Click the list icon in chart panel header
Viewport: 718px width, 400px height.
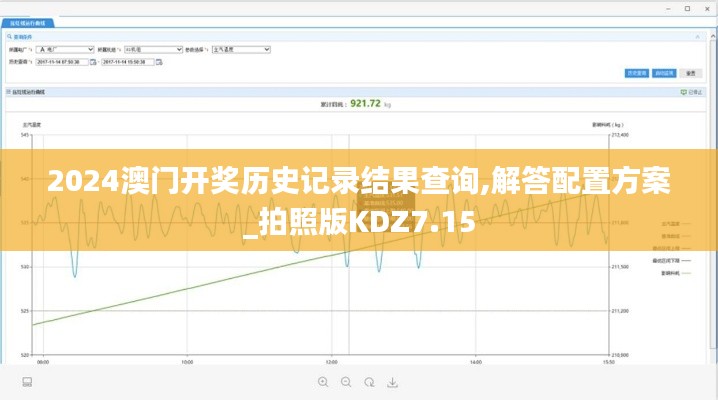8,92
